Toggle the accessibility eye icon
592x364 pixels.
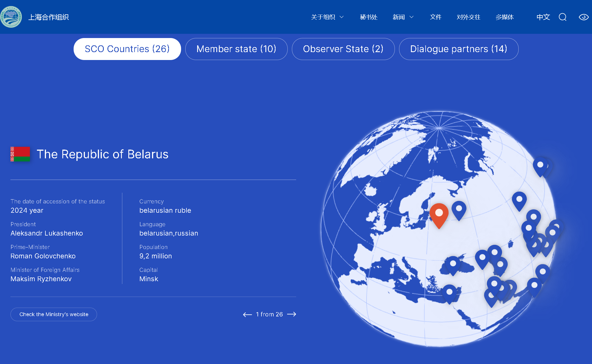(x=583, y=17)
